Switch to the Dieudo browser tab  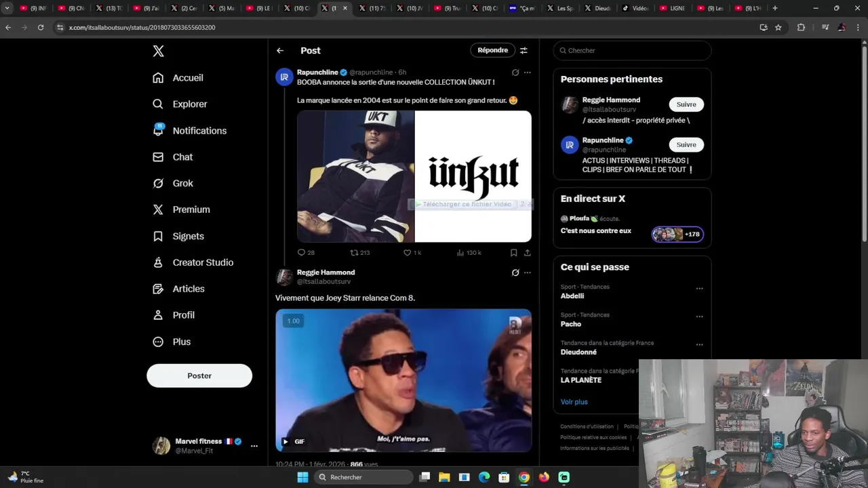tap(597, 8)
